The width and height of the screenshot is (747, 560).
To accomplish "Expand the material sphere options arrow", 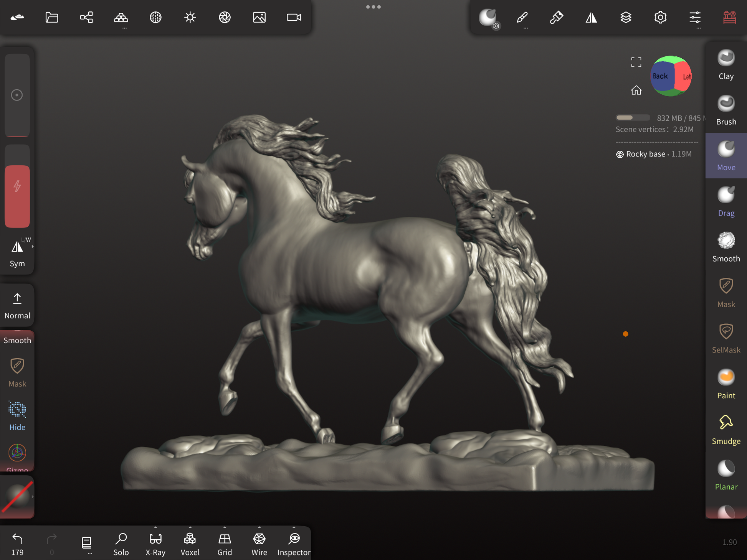I will point(33,497).
